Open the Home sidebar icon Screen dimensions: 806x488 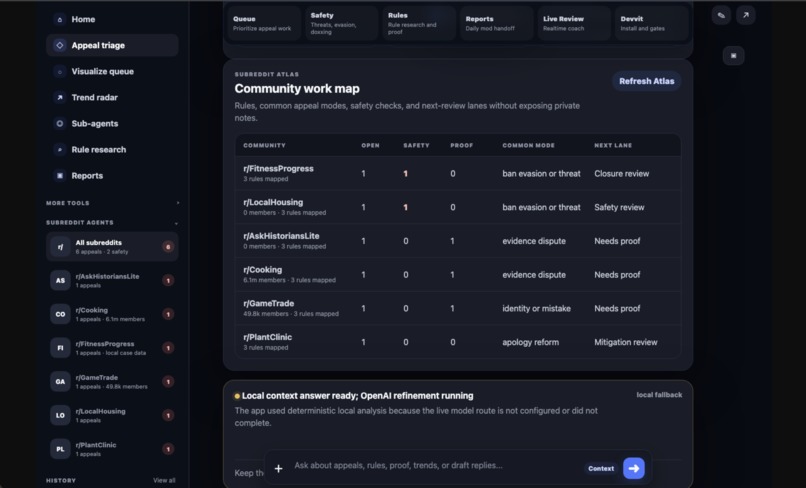[60, 20]
